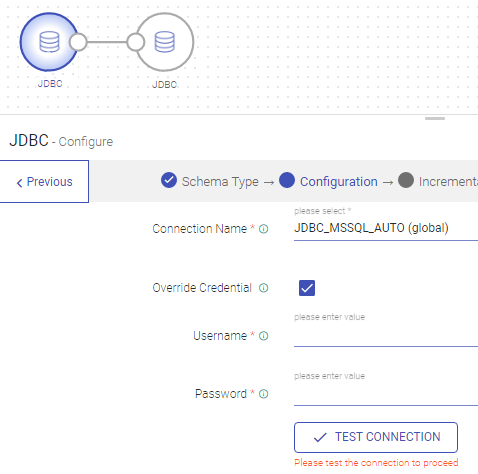Screen dimensions: 478x474
Task: Click the Previous button
Action: tap(44, 181)
